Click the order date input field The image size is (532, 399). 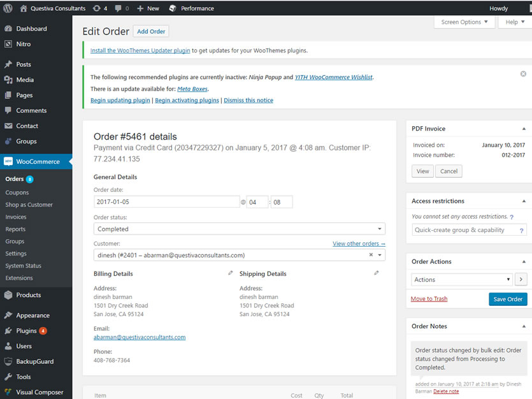coord(166,202)
